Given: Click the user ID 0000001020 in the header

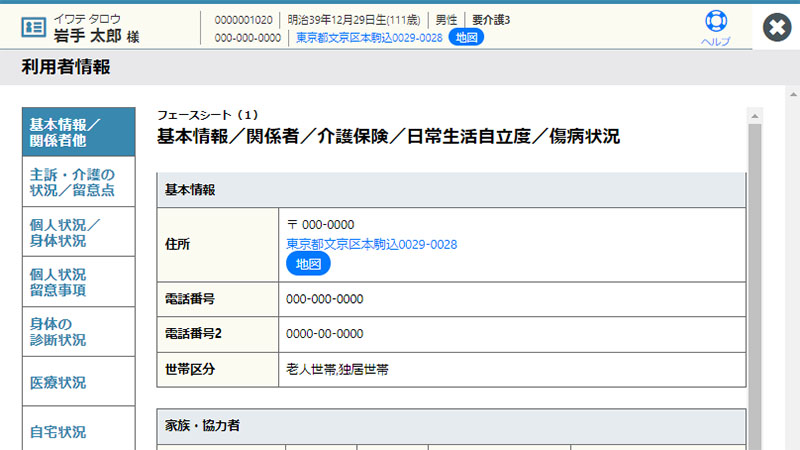Looking at the screenshot, I should [x=243, y=20].
